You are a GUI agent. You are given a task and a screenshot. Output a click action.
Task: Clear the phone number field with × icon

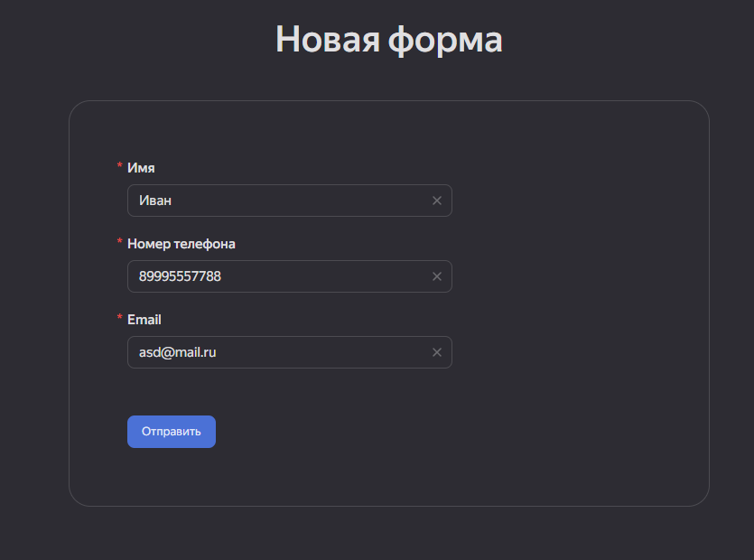[437, 275]
